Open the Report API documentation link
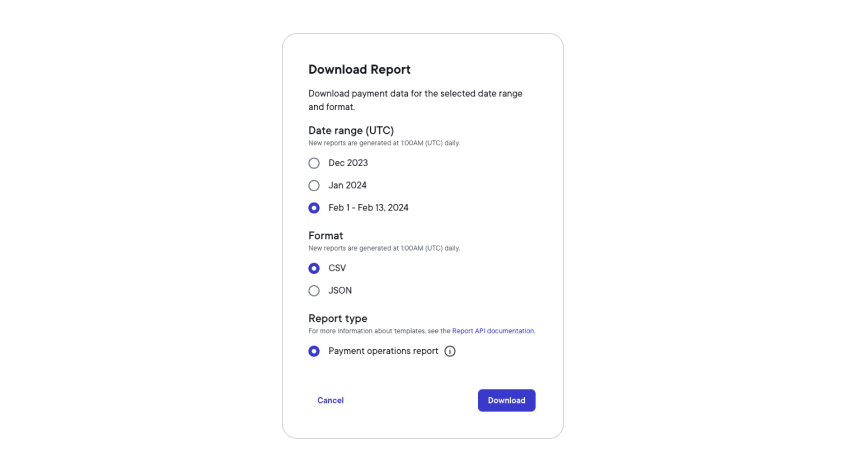The image size is (846, 471). click(x=493, y=331)
